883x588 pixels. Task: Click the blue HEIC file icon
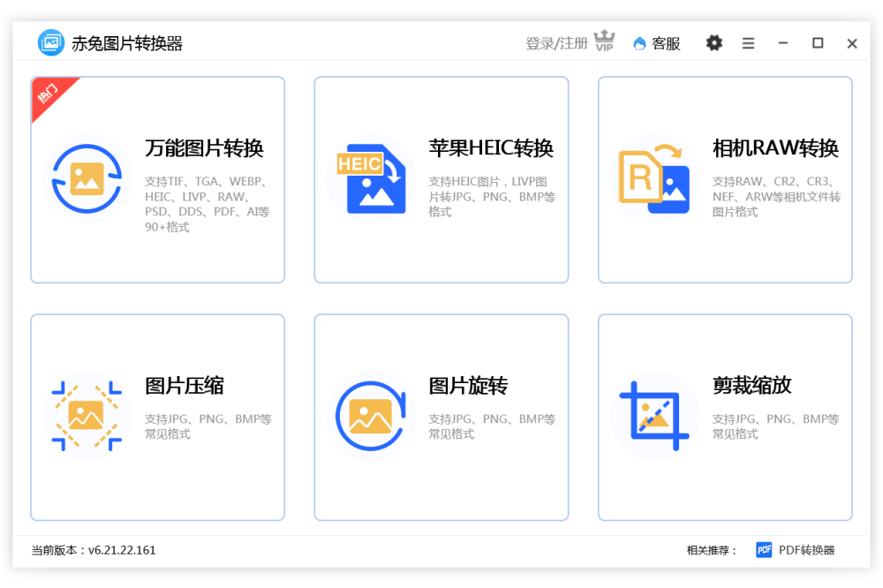click(x=371, y=179)
